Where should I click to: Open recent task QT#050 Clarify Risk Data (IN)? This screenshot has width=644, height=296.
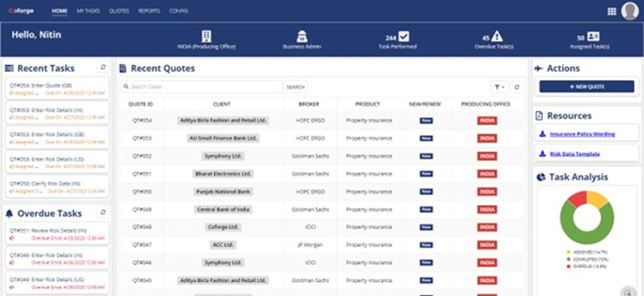(x=57, y=187)
